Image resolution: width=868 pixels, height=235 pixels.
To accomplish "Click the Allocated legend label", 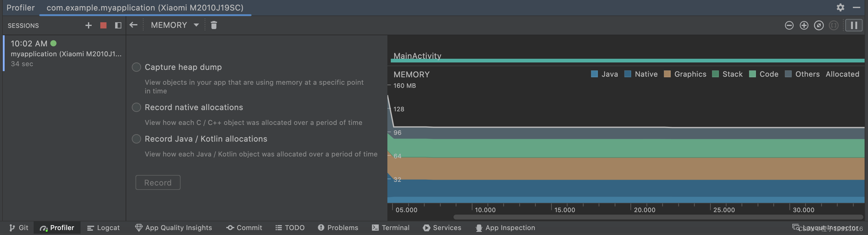I will click(842, 74).
